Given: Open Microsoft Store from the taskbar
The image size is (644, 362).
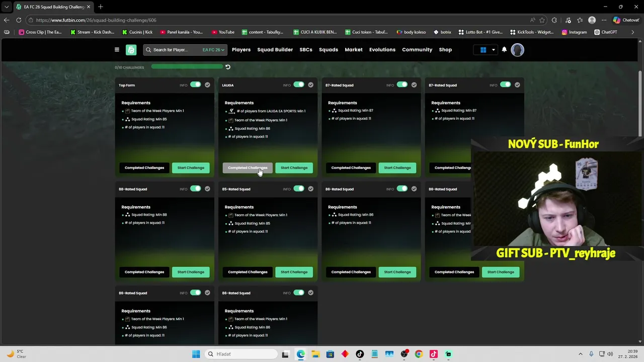Looking at the screenshot, I should [x=330, y=354].
